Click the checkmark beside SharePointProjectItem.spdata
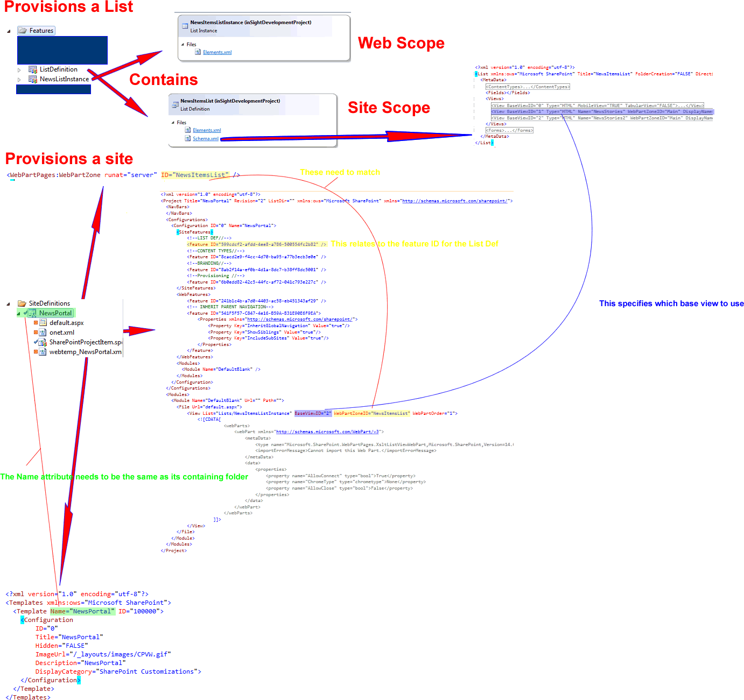 point(36,342)
